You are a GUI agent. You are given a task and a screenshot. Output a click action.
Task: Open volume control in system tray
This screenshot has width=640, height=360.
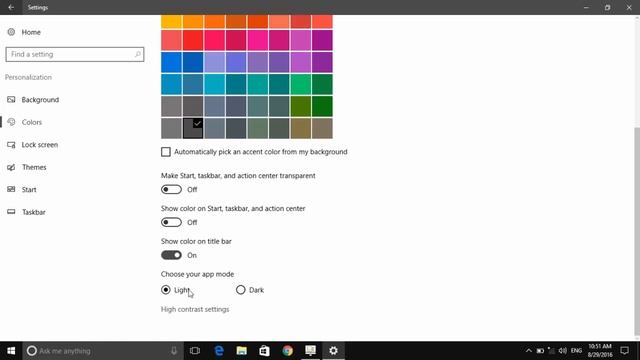pos(562,351)
